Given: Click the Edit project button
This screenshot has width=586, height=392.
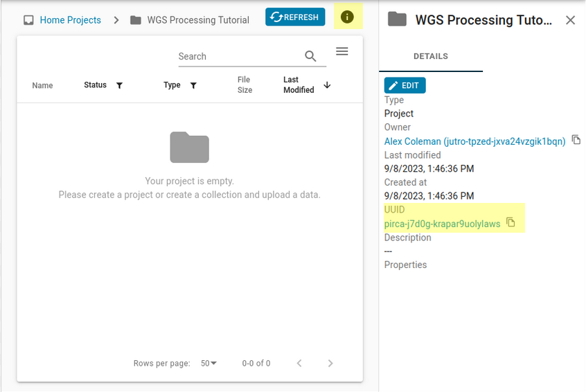Looking at the screenshot, I should point(405,85).
